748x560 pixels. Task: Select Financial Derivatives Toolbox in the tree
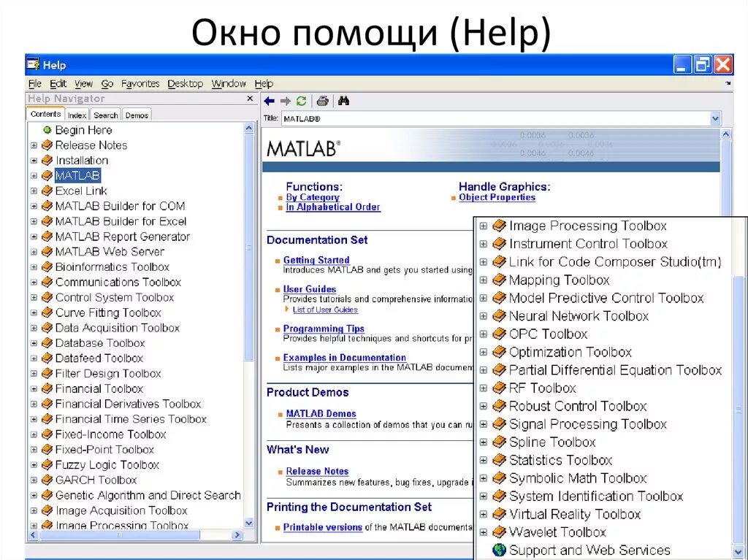tap(128, 404)
